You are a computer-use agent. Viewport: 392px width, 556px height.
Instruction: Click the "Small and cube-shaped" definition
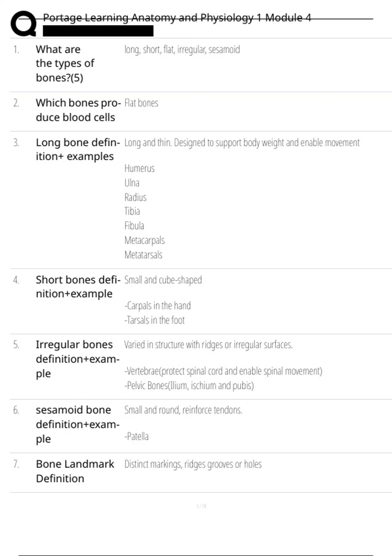click(x=163, y=280)
